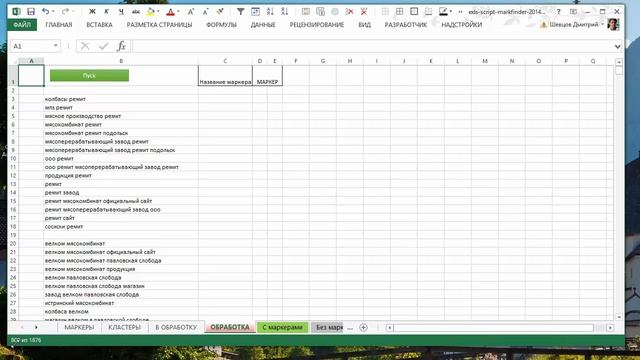Open the green С маркерами sheet tab

(x=282, y=327)
